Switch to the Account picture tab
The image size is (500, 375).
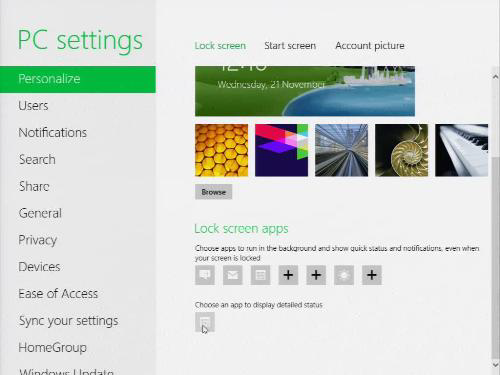[370, 46]
